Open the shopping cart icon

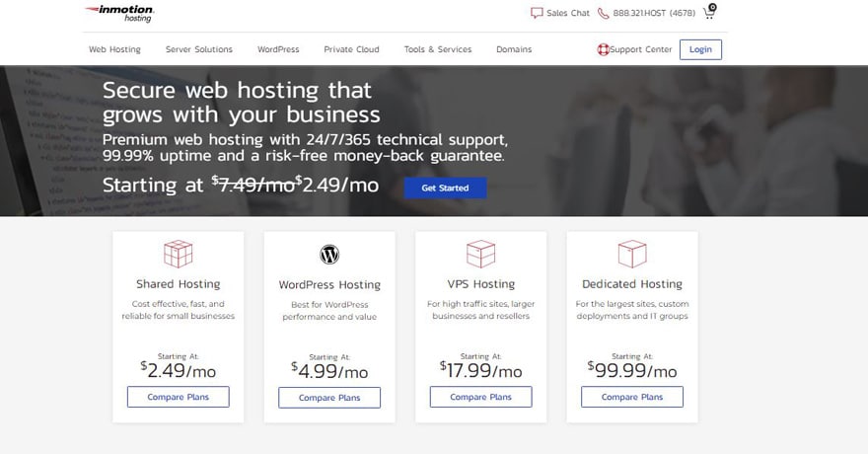[709, 12]
